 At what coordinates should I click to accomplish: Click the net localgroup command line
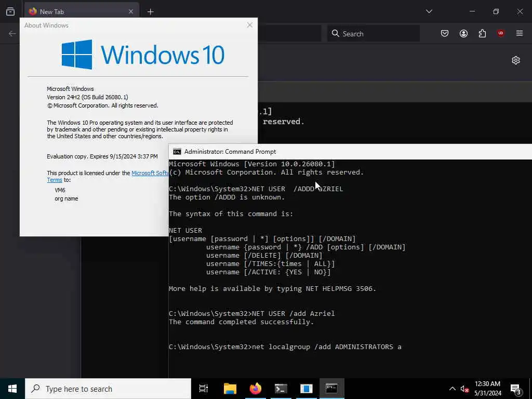click(285, 347)
